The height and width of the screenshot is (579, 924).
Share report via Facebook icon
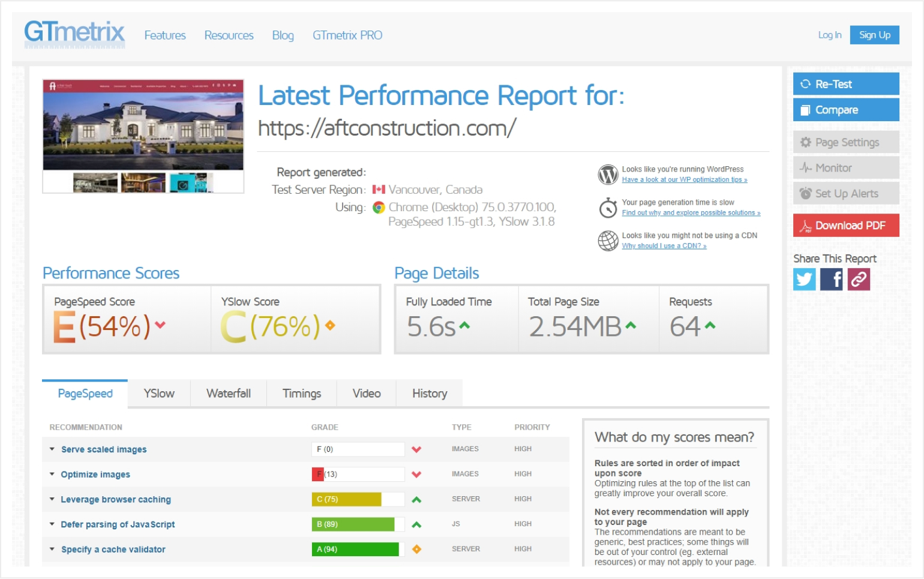click(x=832, y=279)
